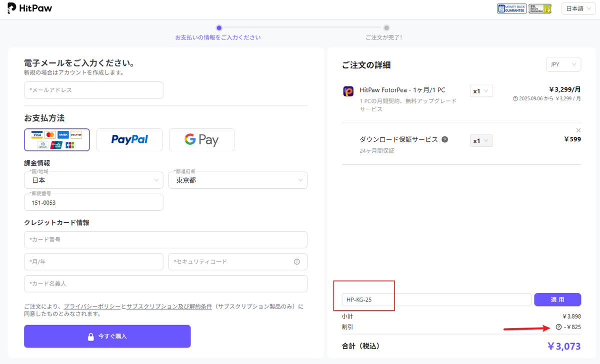The image size is (600, 364).
Task: Click the カード名義人 cardholder field
Action: (x=165, y=284)
